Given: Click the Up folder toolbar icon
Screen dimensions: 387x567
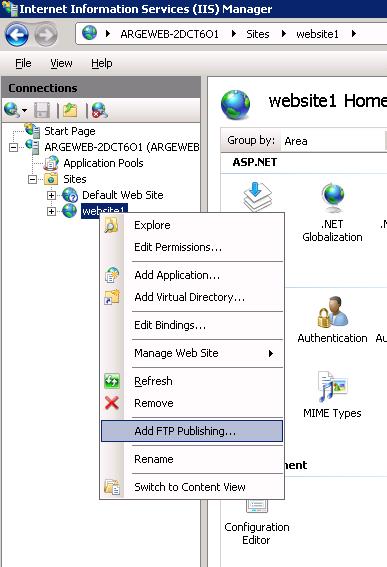Looking at the screenshot, I should coord(70,110).
